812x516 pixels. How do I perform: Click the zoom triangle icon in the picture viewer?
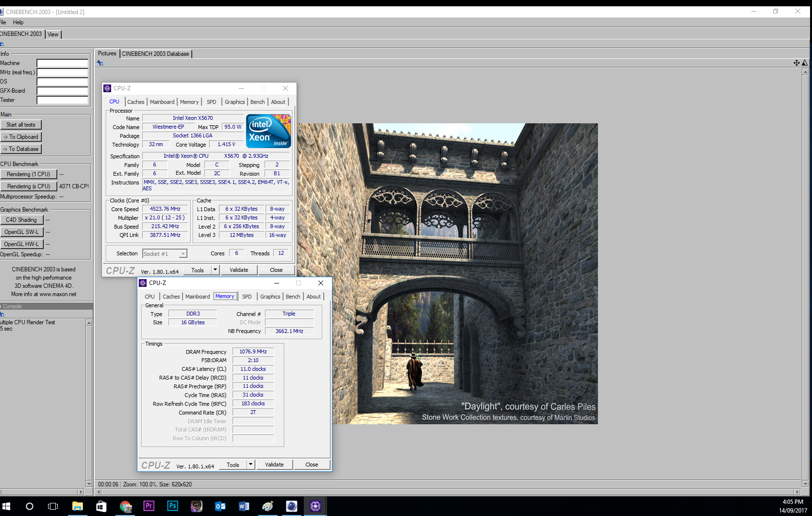coord(805,63)
